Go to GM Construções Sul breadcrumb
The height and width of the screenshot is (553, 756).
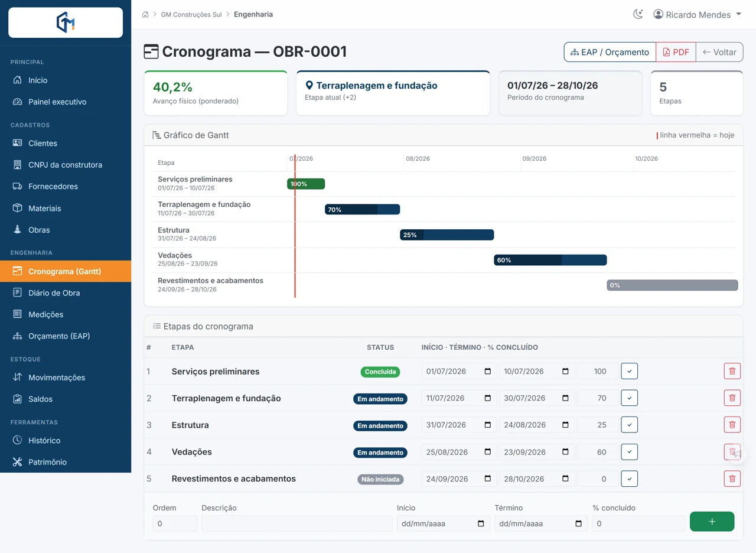tap(191, 14)
